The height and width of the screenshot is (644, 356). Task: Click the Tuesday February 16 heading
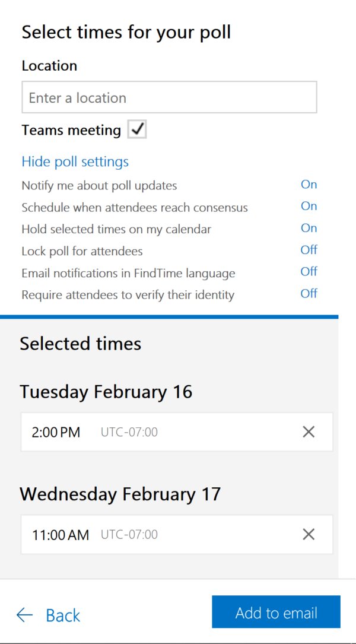click(x=106, y=391)
